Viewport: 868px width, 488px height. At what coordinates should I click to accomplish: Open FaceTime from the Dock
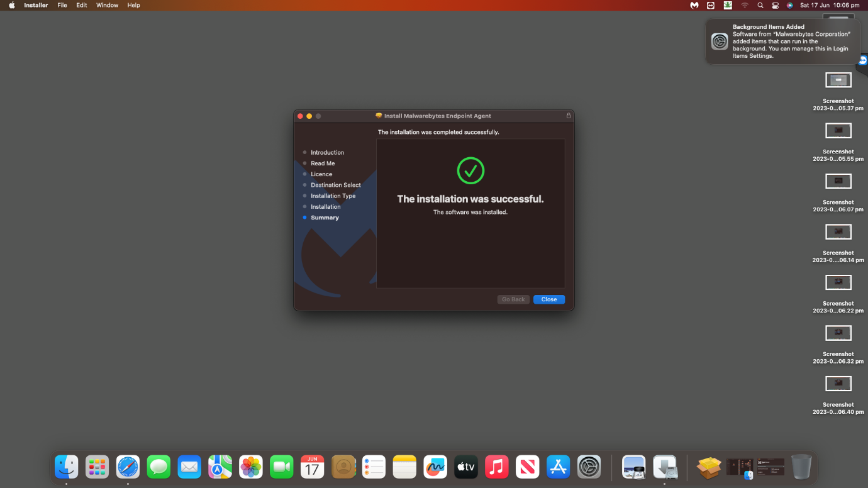point(282,467)
